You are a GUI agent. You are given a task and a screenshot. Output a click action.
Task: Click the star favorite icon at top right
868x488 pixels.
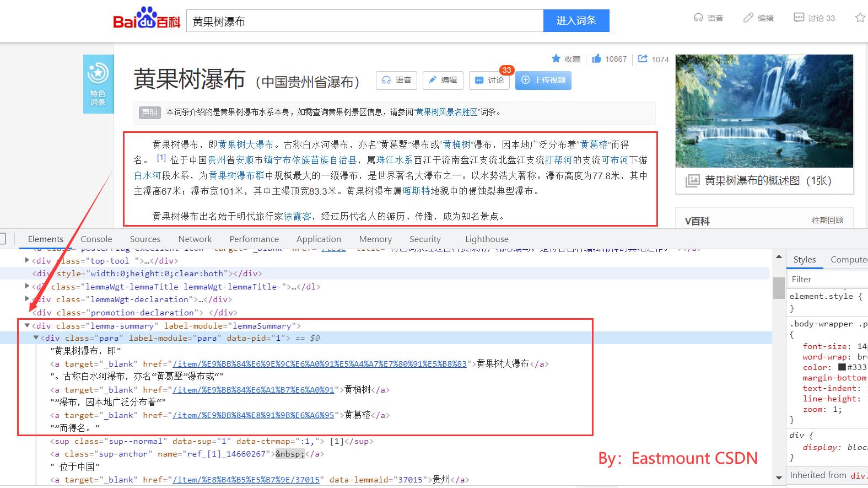(860, 18)
